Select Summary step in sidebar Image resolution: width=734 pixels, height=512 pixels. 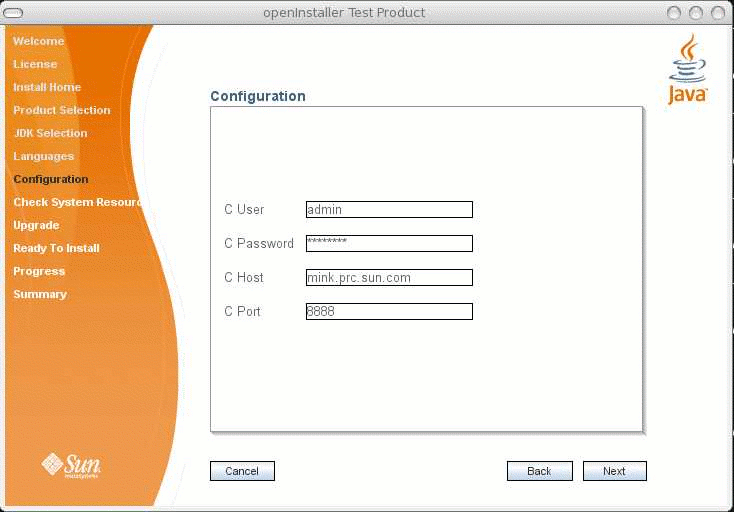[40, 294]
